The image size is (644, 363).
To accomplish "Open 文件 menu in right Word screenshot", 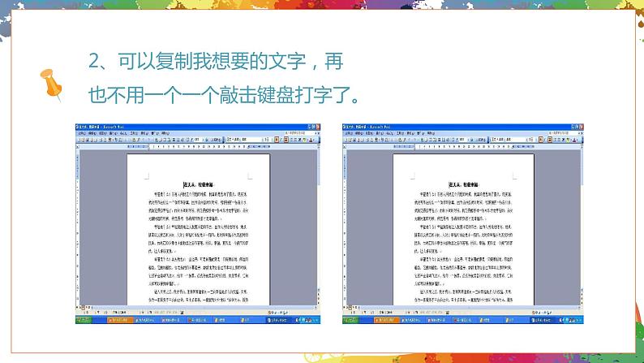I will 349,133.
